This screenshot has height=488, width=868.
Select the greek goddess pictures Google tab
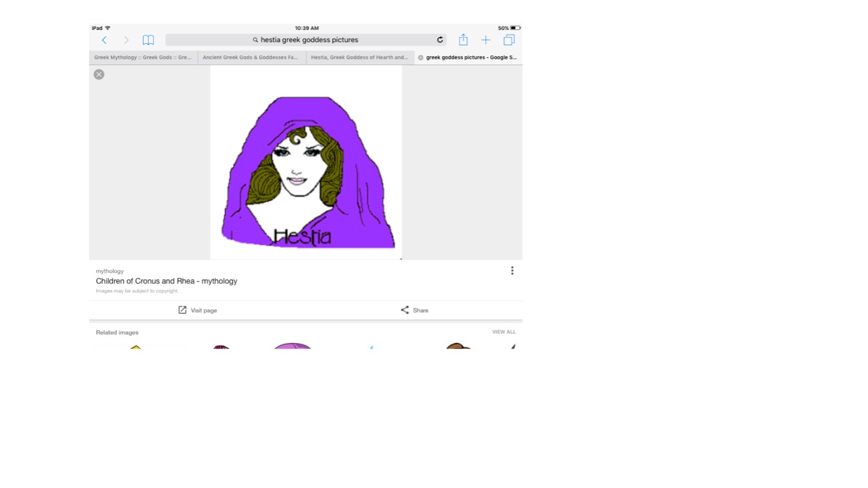pos(471,58)
